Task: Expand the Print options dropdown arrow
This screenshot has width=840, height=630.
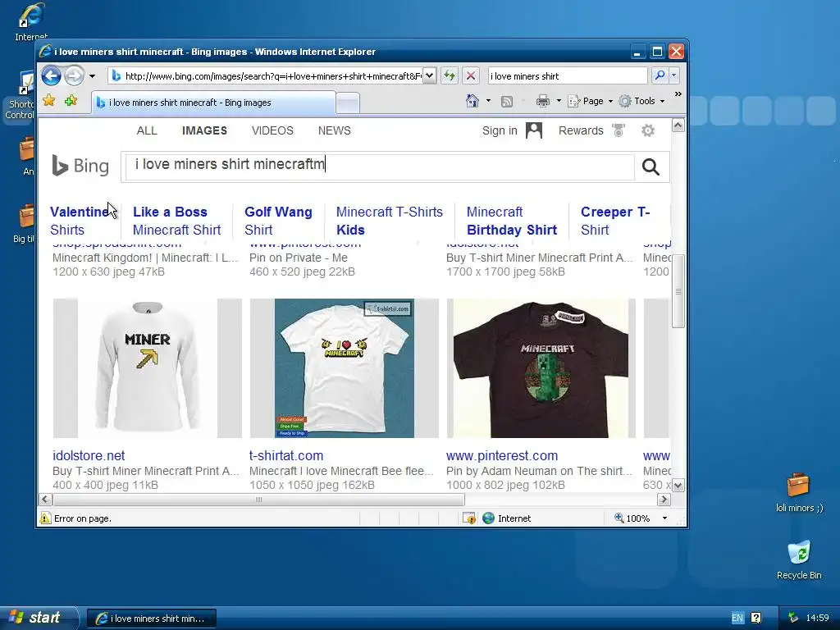Action: coord(559,101)
